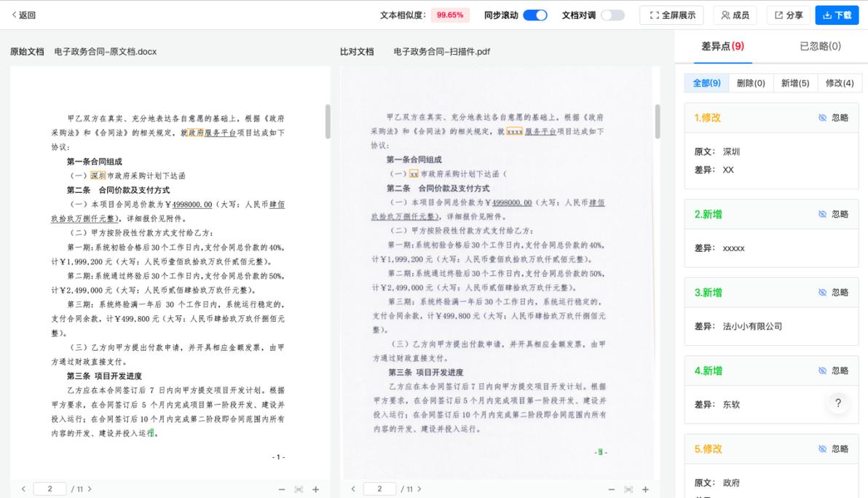Zoom in the compared document

pyautogui.click(x=645, y=490)
